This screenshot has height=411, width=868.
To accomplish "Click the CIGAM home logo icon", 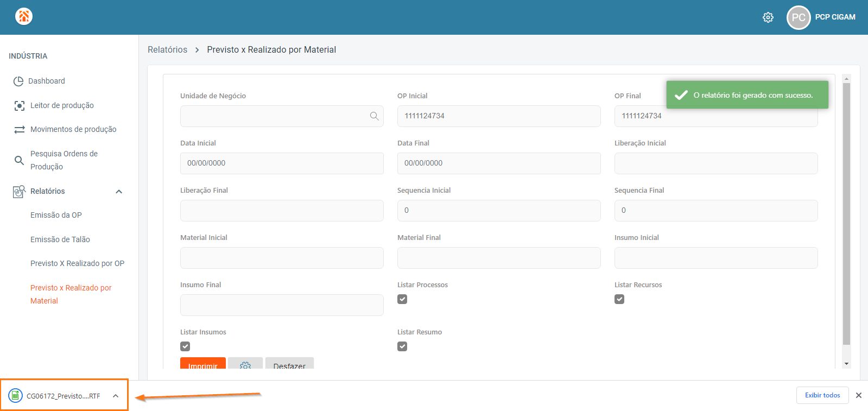I will (x=24, y=16).
